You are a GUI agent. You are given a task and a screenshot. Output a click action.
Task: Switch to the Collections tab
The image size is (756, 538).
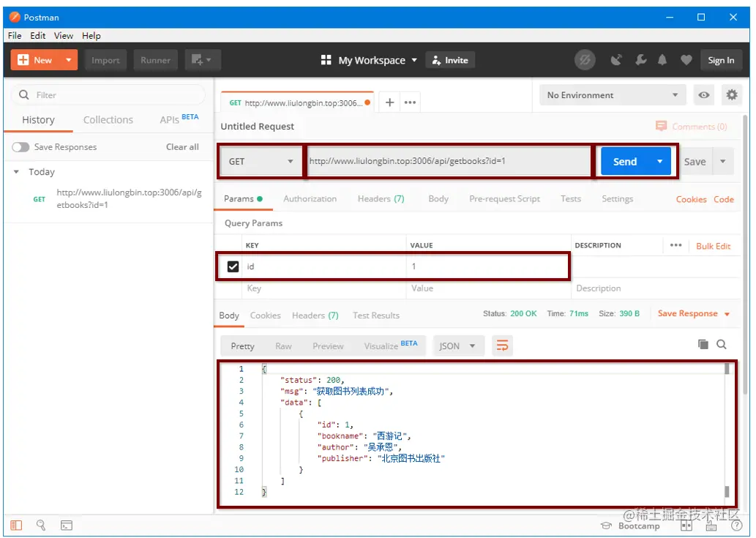point(108,120)
